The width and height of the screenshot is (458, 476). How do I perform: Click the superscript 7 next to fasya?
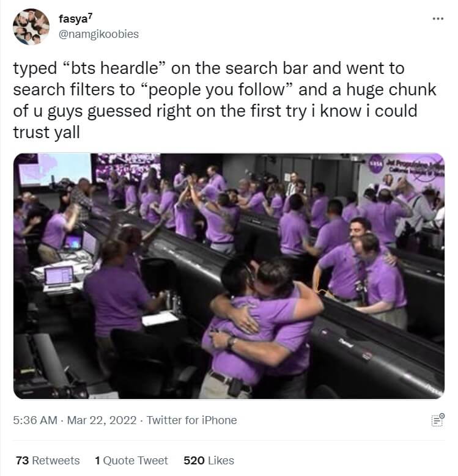coord(90,15)
